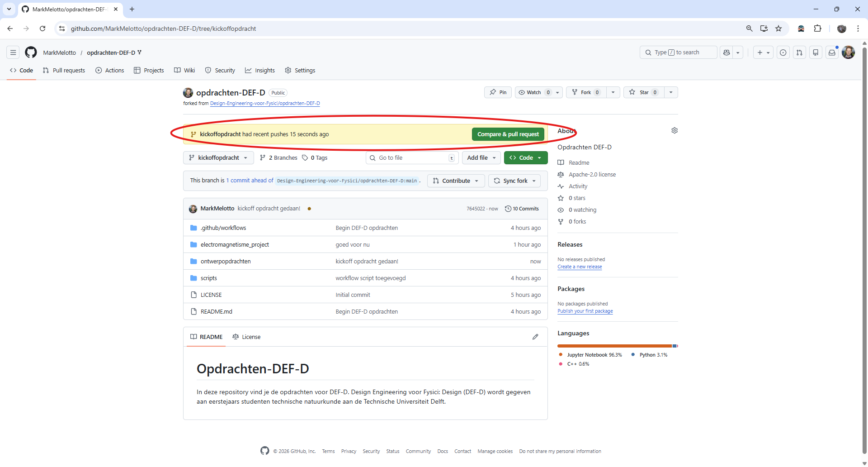Screen dimensions: 868x467
Task: Open the commit history via the clock icon
Action: tap(508, 209)
